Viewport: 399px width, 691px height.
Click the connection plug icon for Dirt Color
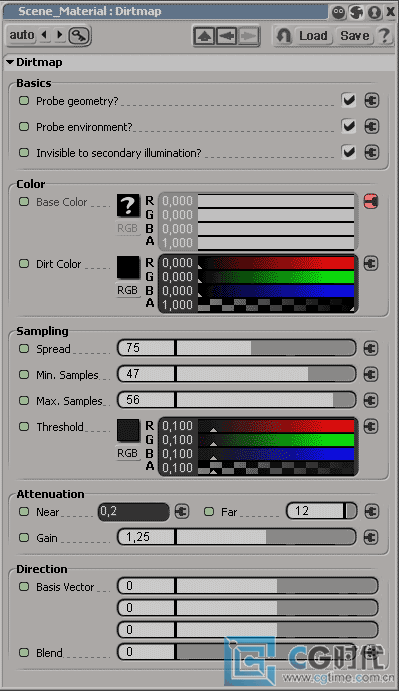tap(371, 264)
